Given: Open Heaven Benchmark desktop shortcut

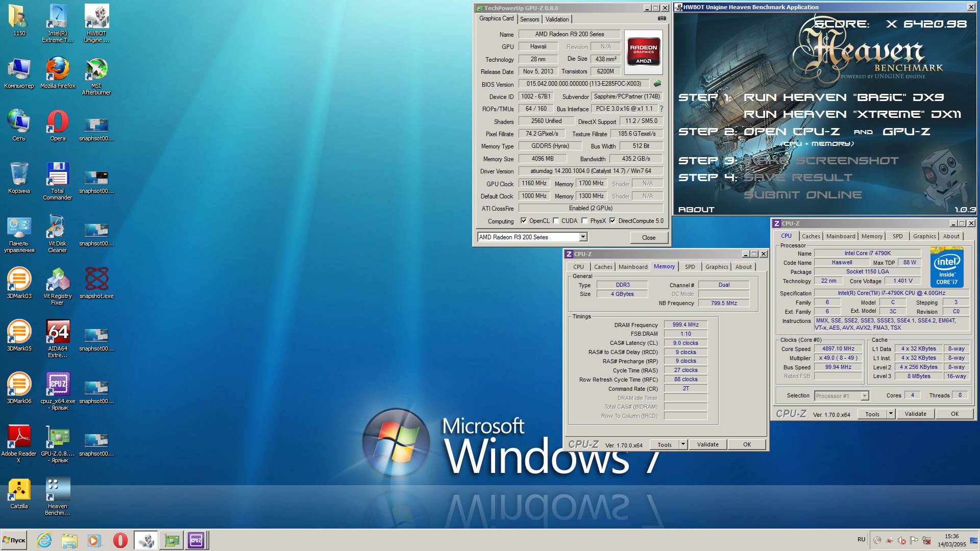Looking at the screenshot, I should click(x=58, y=496).
